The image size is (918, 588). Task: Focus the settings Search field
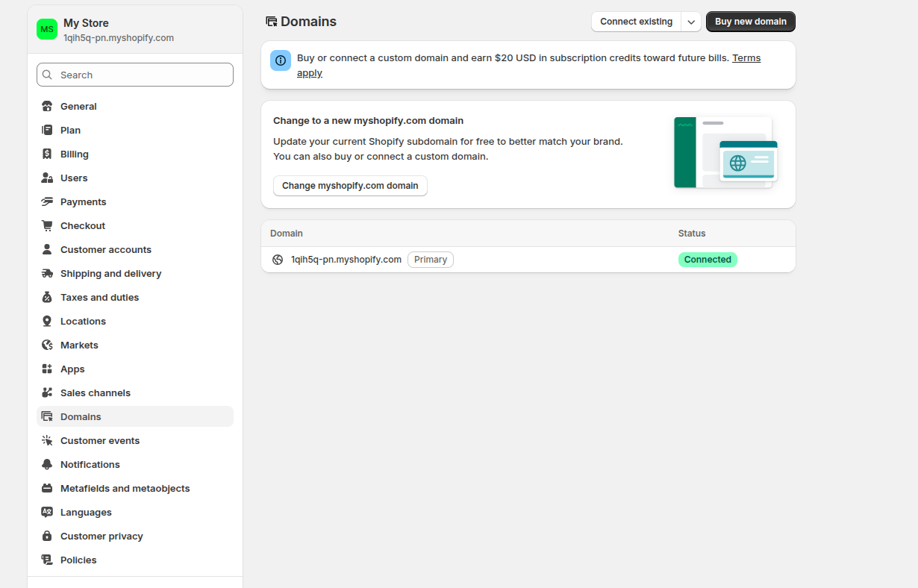point(135,75)
